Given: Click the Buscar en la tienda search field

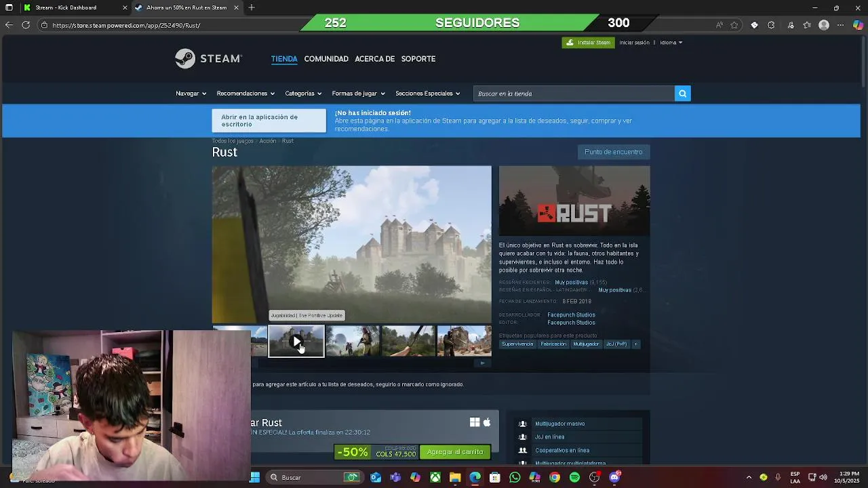Looking at the screenshot, I should click(574, 94).
